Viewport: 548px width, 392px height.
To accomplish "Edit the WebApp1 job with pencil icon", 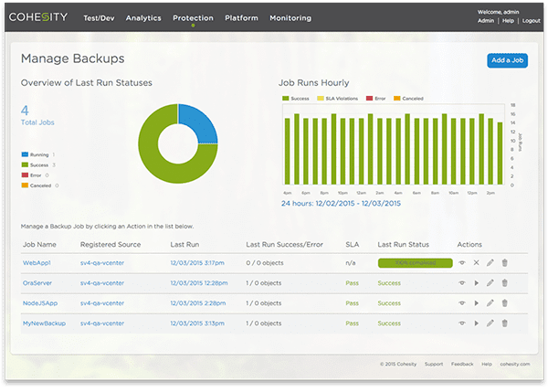I will tap(490, 262).
